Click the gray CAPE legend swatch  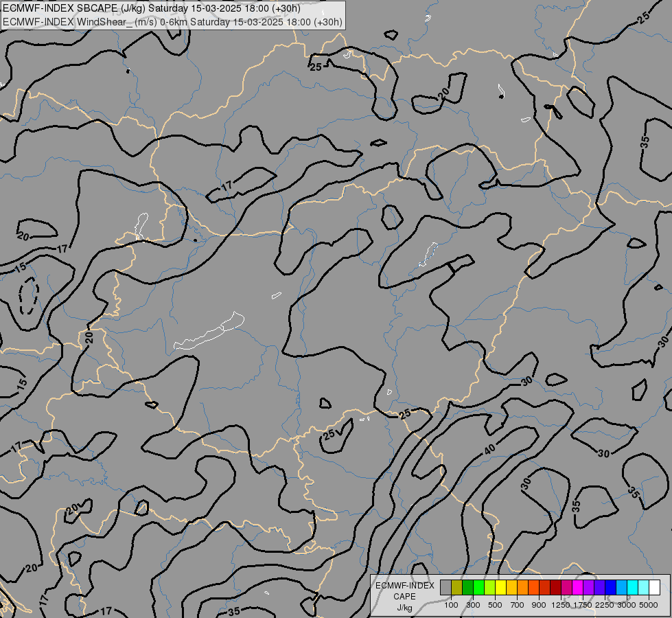click(445, 587)
